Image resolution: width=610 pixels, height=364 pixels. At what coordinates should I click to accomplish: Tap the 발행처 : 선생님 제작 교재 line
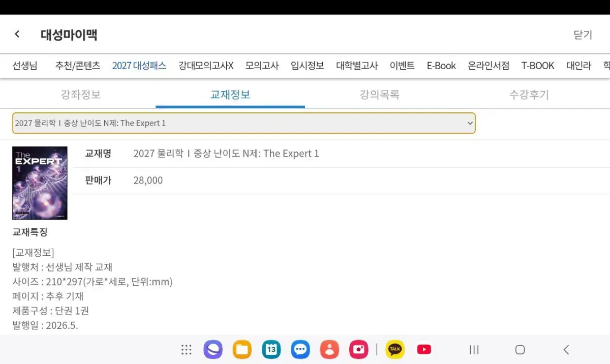point(62,267)
